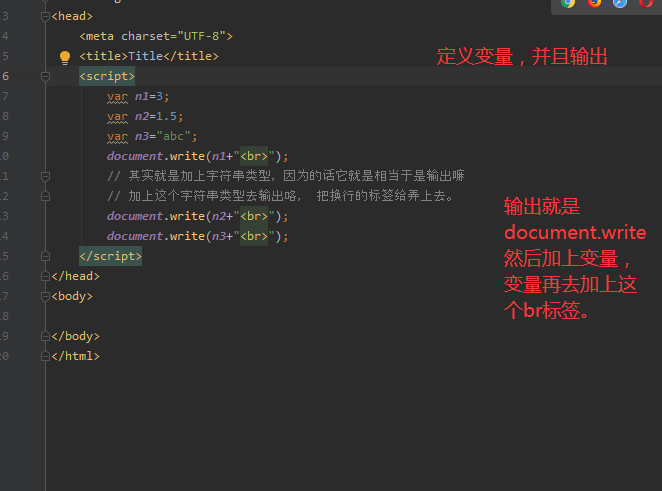Click comment starting with 加上这个字符串类型
662x491 pixels.
pyautogui.click(x=281, y=196)
